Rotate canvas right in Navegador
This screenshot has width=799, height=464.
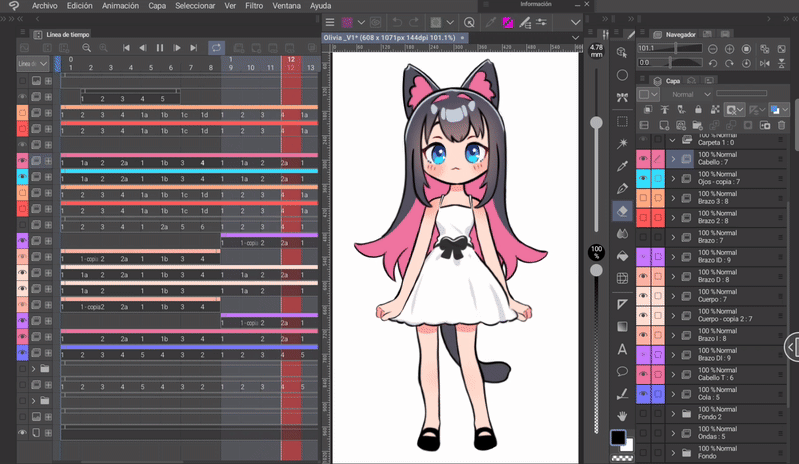click(x=730, y=63)
